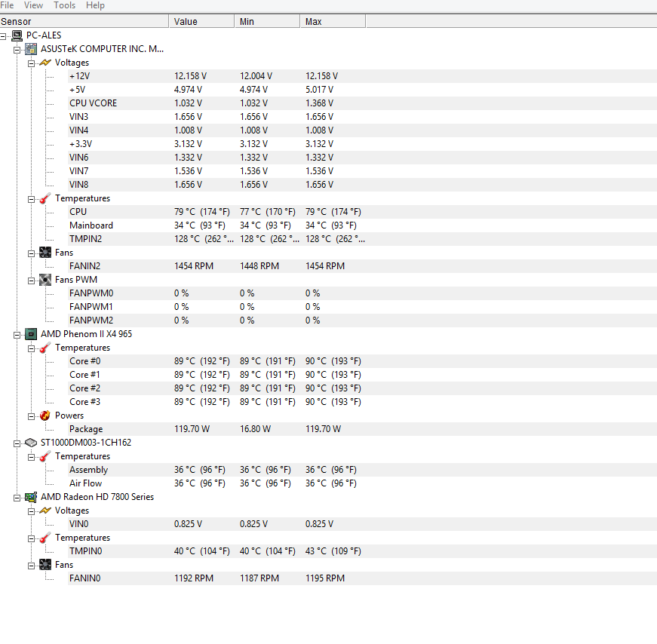Click the ASUSTeK motherboard icon
Image resolution: width=657 pixels, height=644 pixels.
tap(31, 49)
